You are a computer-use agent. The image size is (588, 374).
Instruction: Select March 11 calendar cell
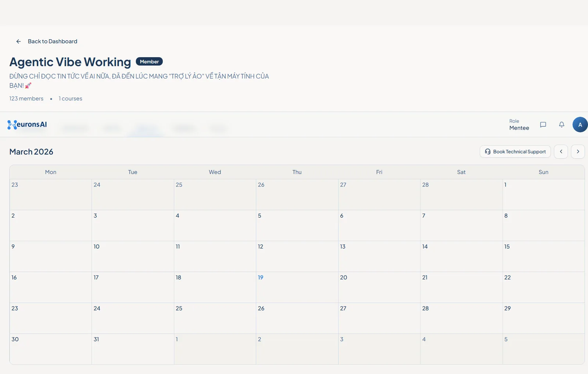215,257
